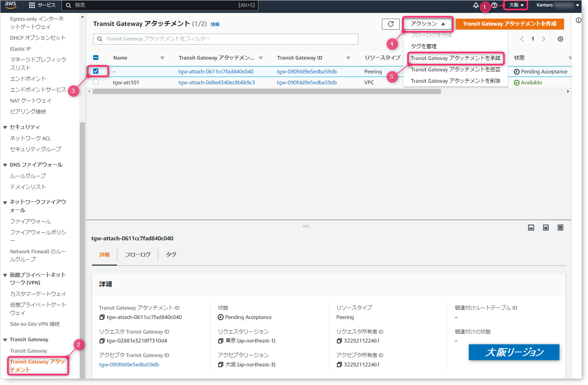This screenshot has height=385, width=588.
Task: Copy accepter region Osaka value
Action: (221, 365)
